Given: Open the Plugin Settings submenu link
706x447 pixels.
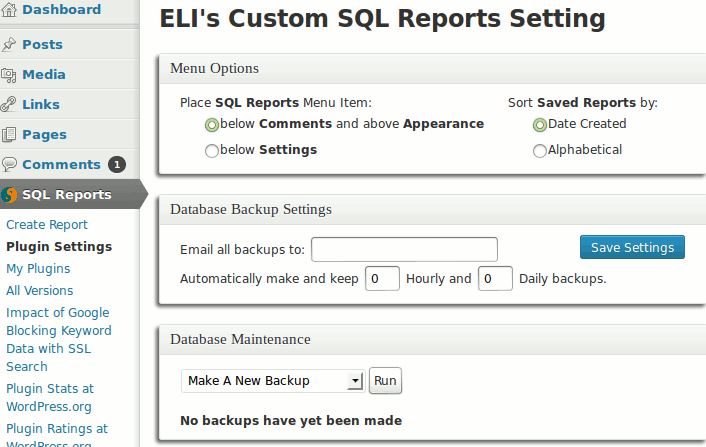Looking at the screenshot, I should click(x=59, y=247).
